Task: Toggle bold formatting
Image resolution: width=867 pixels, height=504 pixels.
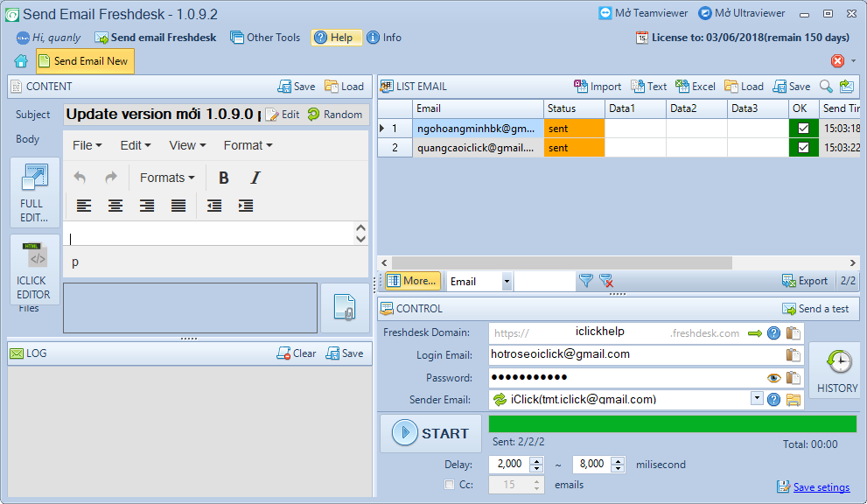Action: (223, 178)
